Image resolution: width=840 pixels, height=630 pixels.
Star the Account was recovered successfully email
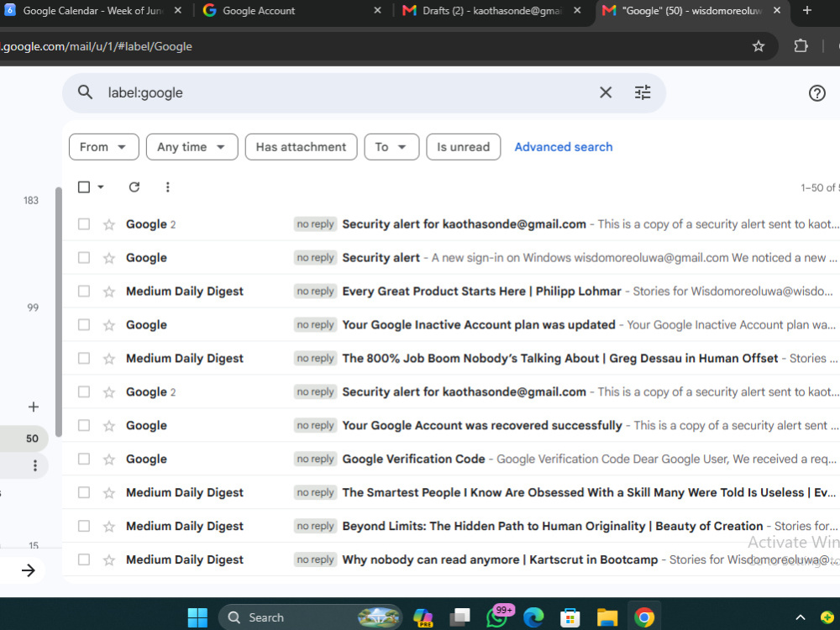point(109,426)
